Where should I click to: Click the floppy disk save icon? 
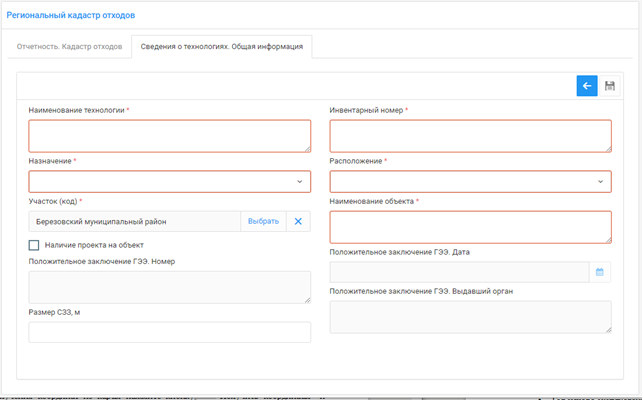pos(610,86)
